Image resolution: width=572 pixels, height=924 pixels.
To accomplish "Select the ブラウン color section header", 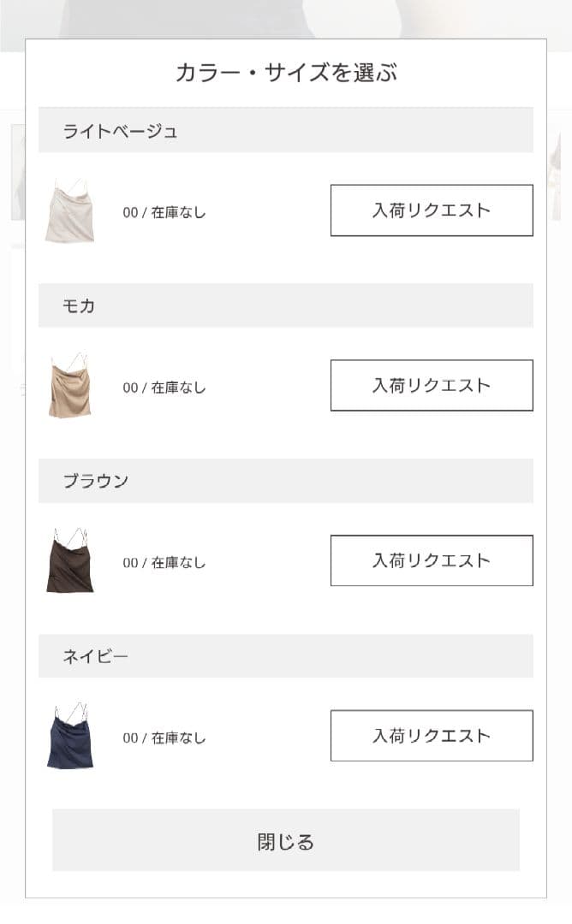I will (x=286, y=481).
